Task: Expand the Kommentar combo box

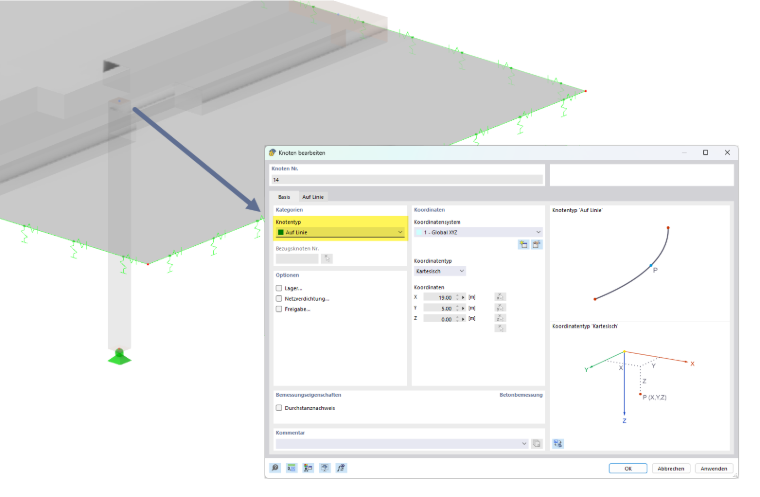Action: (524, 444)
